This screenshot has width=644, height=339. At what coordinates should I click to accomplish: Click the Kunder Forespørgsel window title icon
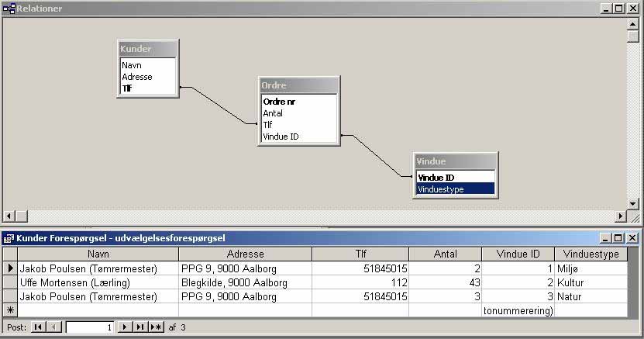point(9,238)
